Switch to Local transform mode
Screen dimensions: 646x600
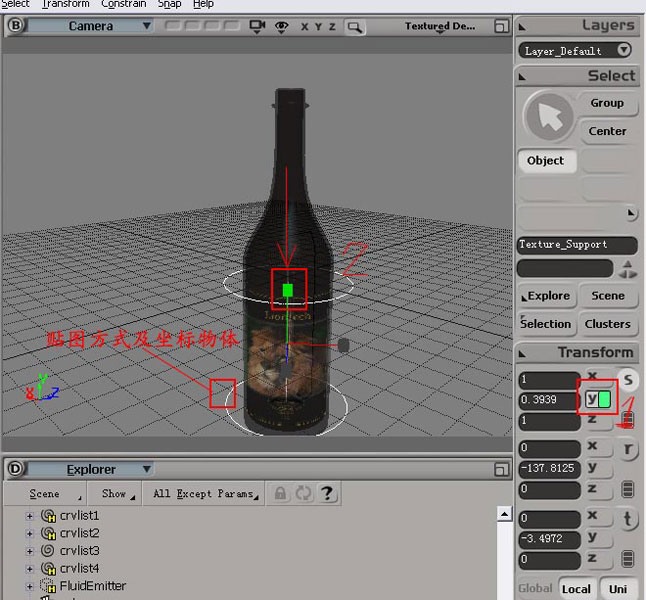click(x=576, y=589)
